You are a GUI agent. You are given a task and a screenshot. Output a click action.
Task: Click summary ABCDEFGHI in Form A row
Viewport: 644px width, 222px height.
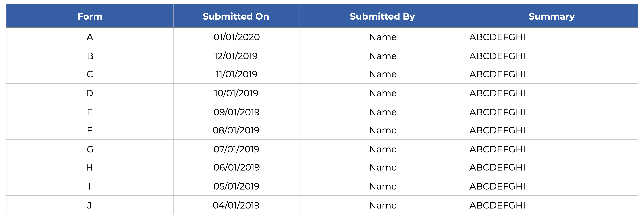pyautogui.click(x=497, y=37)
